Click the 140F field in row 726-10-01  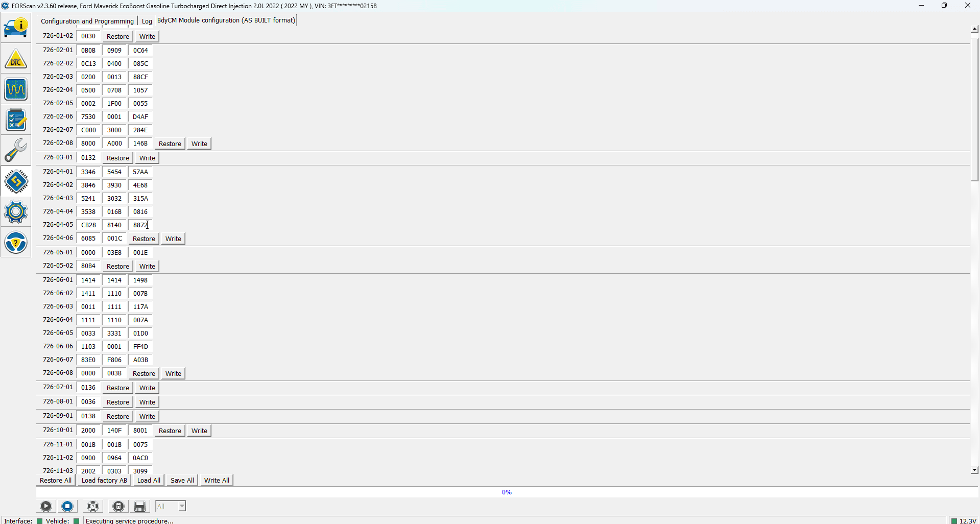[x=114, y=430]
